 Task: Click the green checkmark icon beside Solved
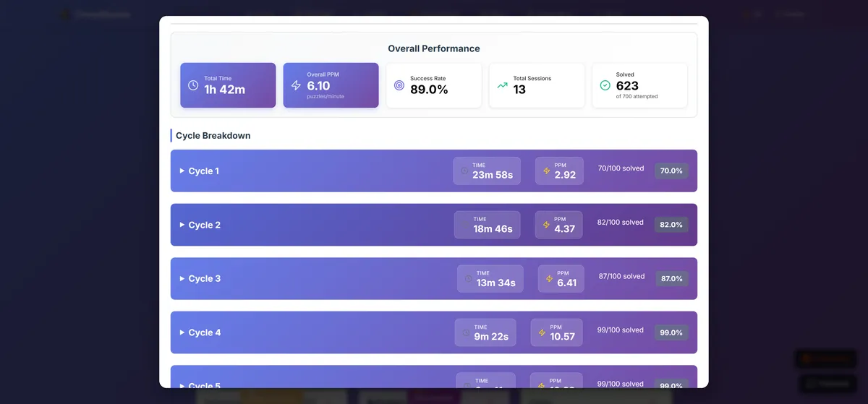point(605,85)
